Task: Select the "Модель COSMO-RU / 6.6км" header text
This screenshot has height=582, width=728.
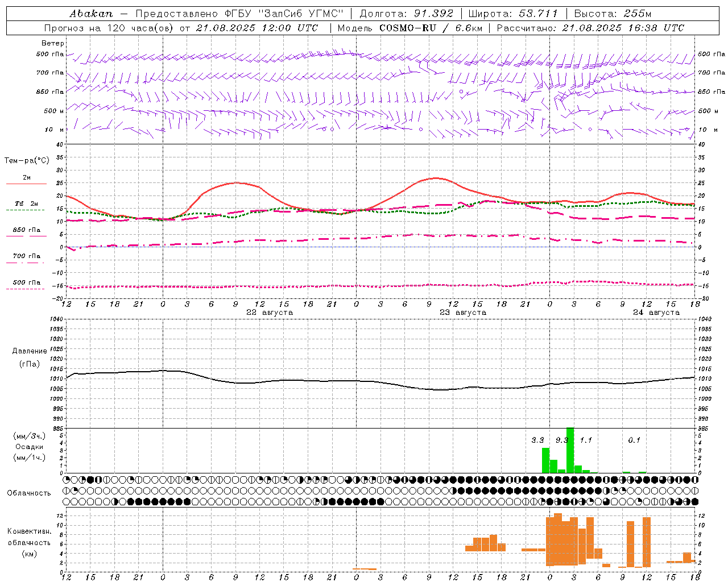Action: coord(409,28)
